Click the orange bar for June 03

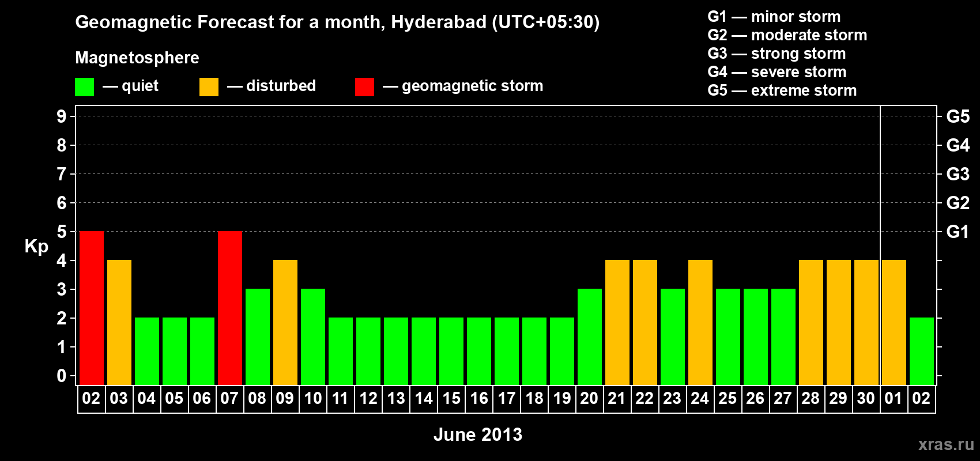119,322
